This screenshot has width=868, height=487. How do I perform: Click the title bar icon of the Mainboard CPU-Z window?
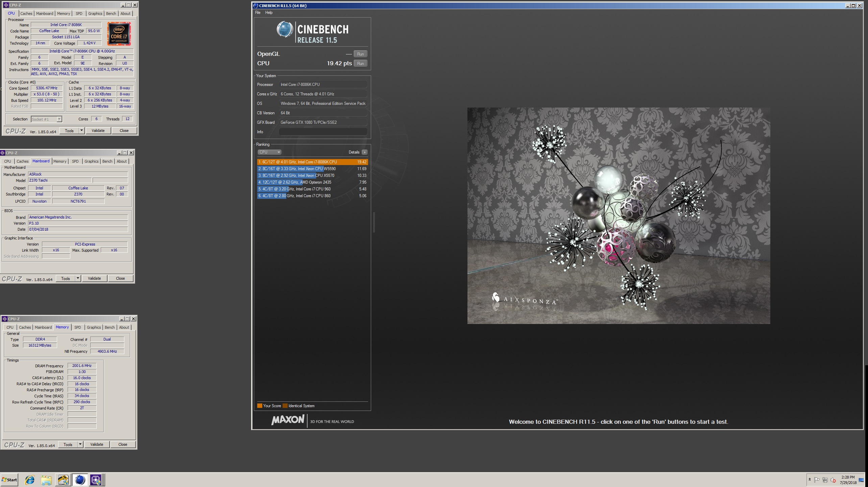coord(3,153)
